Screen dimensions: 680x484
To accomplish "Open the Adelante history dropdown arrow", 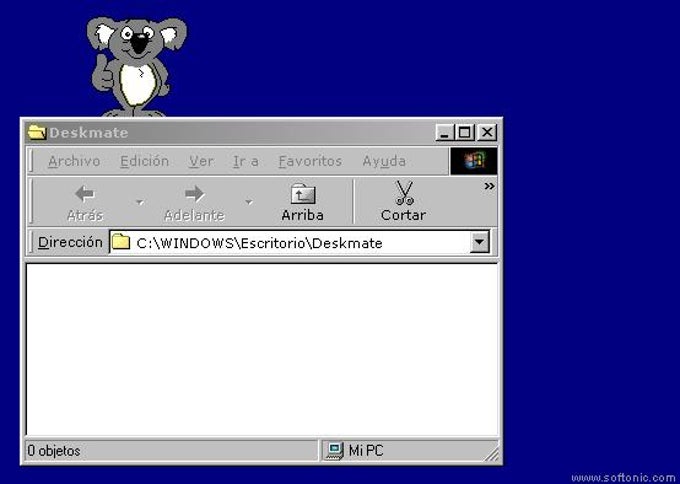I will 248,202.
